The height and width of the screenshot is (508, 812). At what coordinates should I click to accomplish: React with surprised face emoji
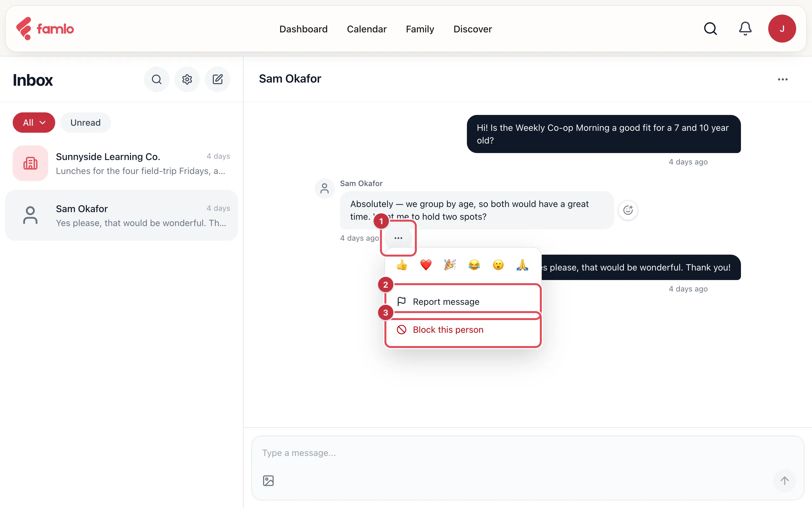(x=498, y=265)
